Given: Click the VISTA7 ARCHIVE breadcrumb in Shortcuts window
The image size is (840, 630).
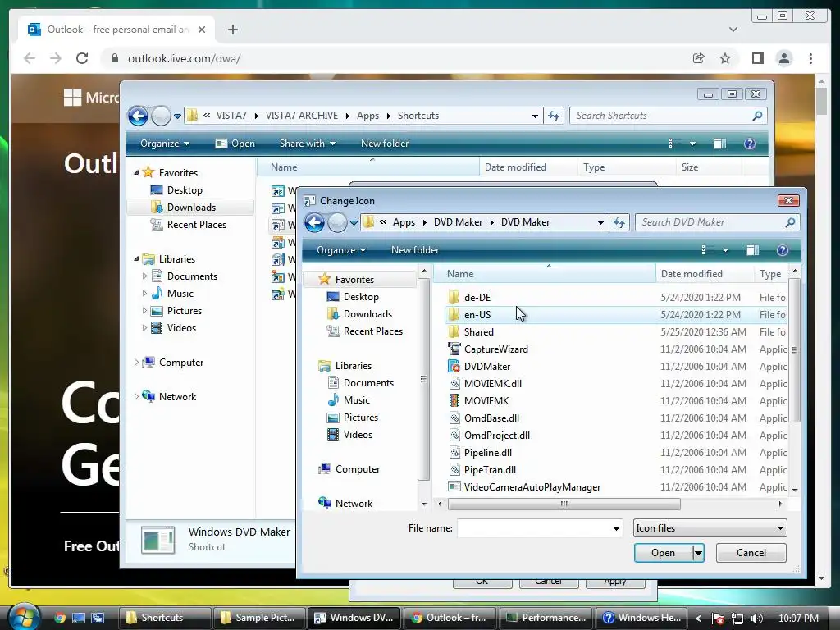Looking at the screenshot, I should pyautogui.click(x=302, y=116).
